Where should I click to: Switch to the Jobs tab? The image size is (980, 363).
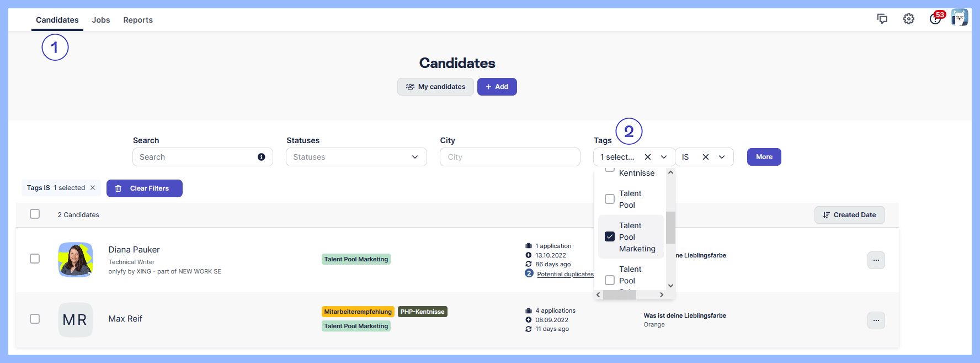pyautogui.click(x=101, y=20)
